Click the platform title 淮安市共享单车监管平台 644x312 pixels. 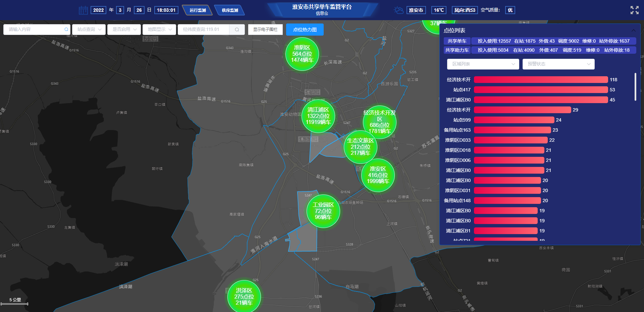tap(322, 7)
